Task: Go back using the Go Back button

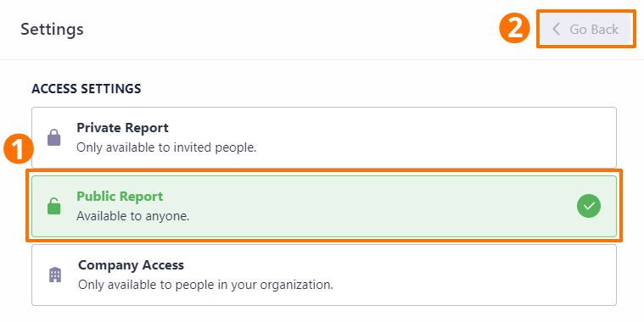Action: (585, 29)
